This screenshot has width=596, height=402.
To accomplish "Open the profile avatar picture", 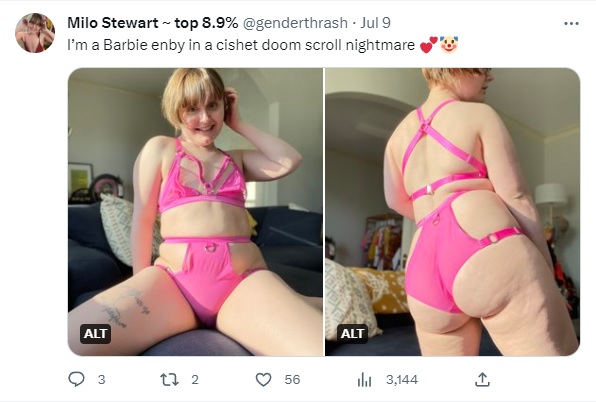I will point(35,33).
